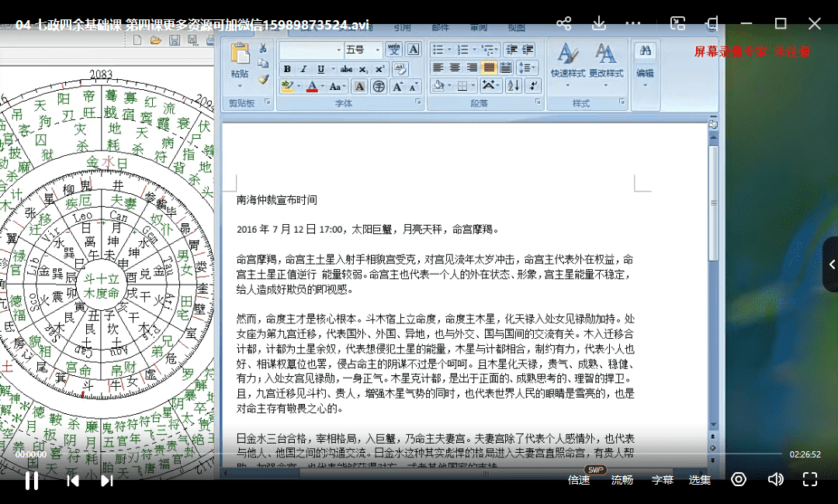Viewport: 838px width, 504px height.
Task: Pause the video playback
Action: pyautogui.click(x=32, y=480)
